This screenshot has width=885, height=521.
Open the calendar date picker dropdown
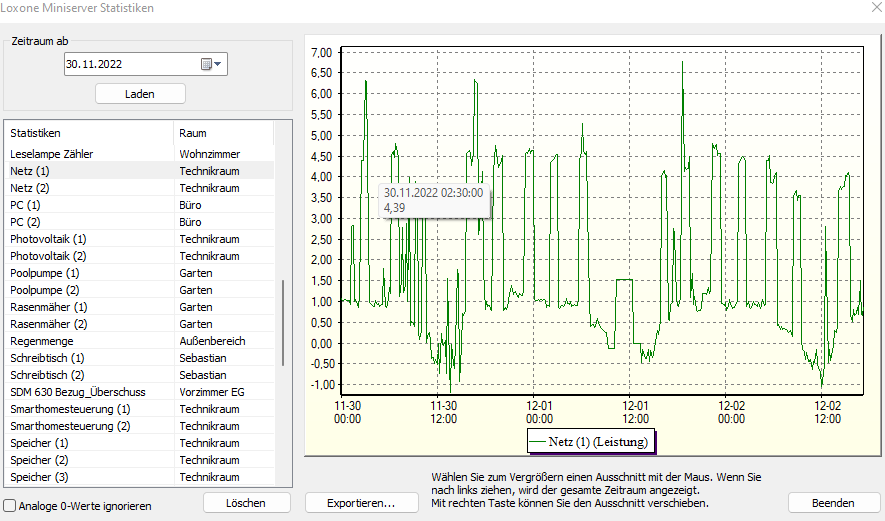tap(213, 64)
